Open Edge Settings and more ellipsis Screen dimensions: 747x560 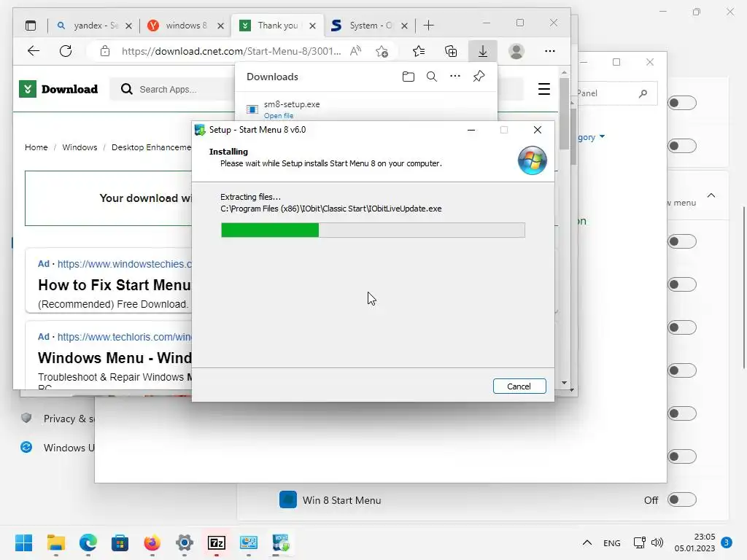(550, 51)
